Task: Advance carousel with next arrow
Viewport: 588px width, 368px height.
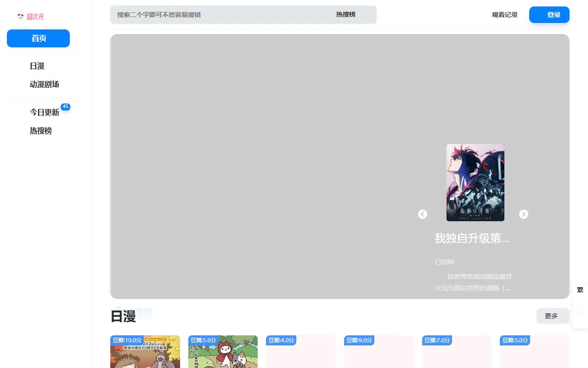Action: (523, 214)
